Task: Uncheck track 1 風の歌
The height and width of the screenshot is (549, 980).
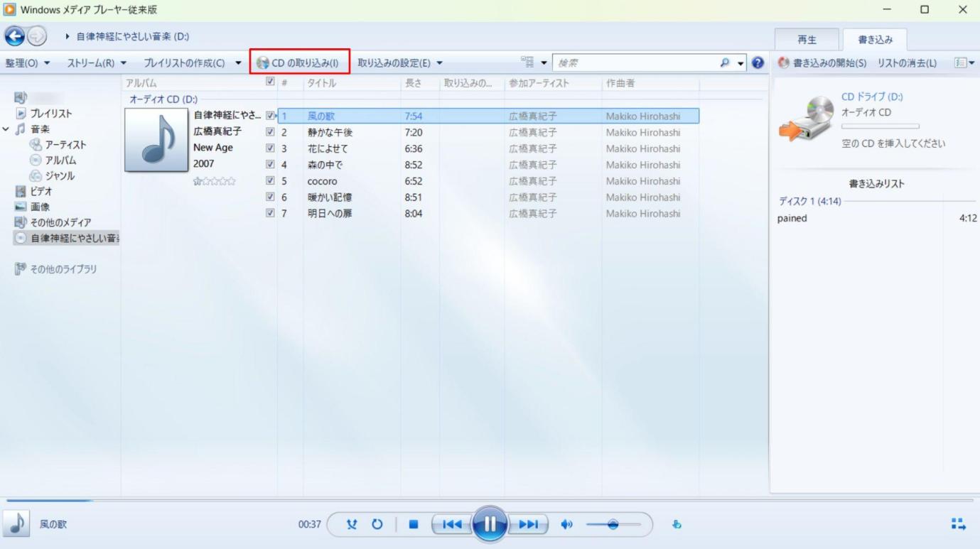Action: point(269,115)
